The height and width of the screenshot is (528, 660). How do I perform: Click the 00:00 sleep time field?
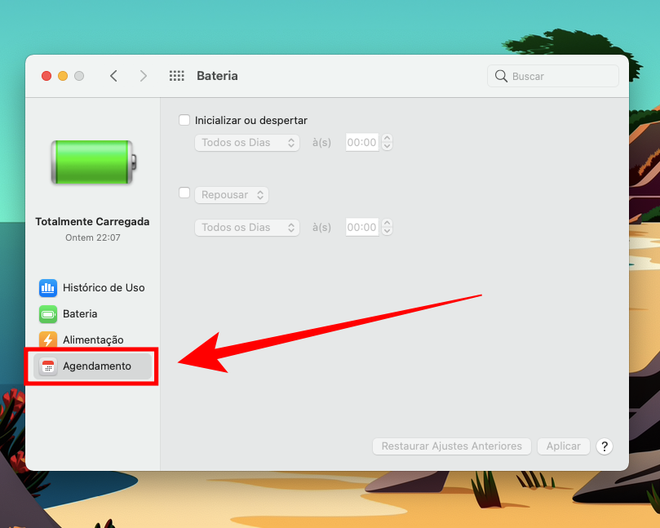pyautogui.click(x=362, y=227)
